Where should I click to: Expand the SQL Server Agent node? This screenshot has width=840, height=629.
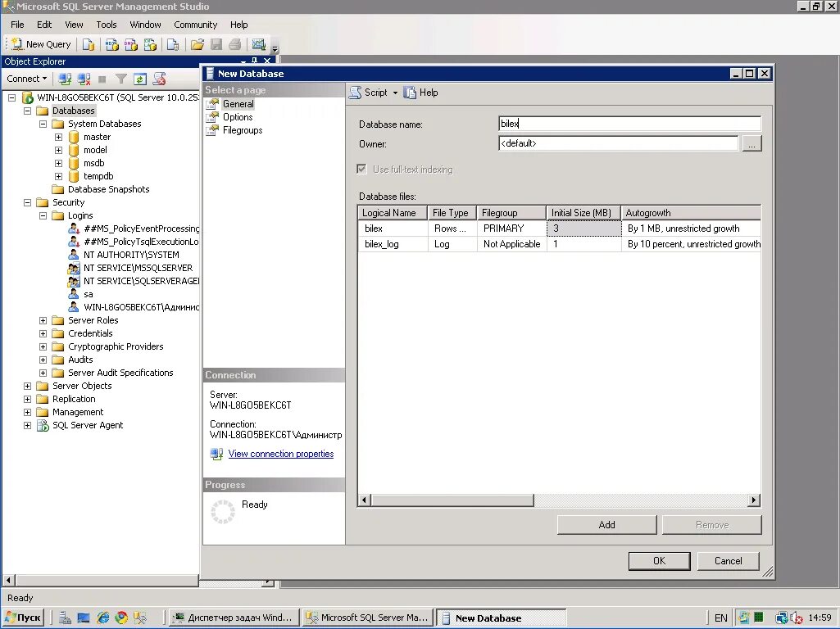pos(27,426)
